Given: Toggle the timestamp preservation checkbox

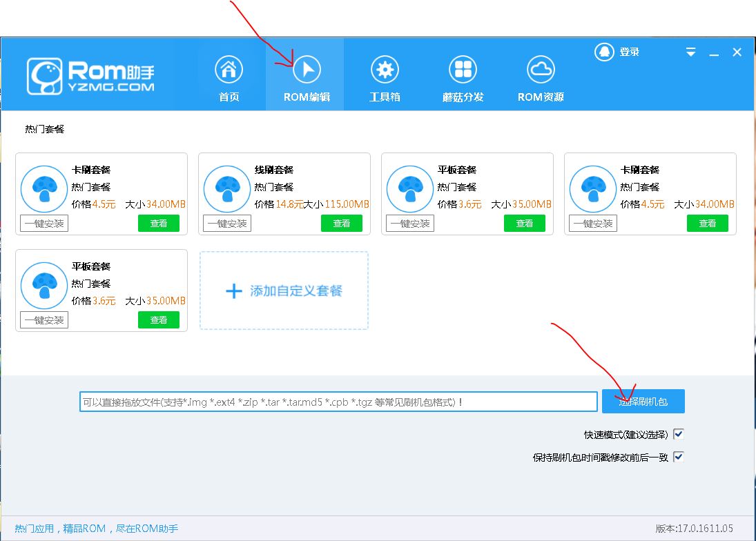Looking at the screenshot, I should click(x=677, y=456).
